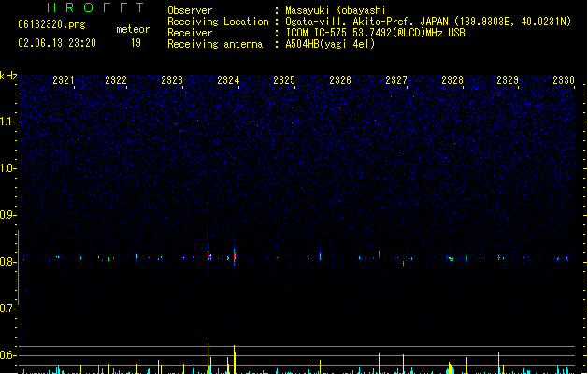Click the 2328 time marker

click(452, 80)
